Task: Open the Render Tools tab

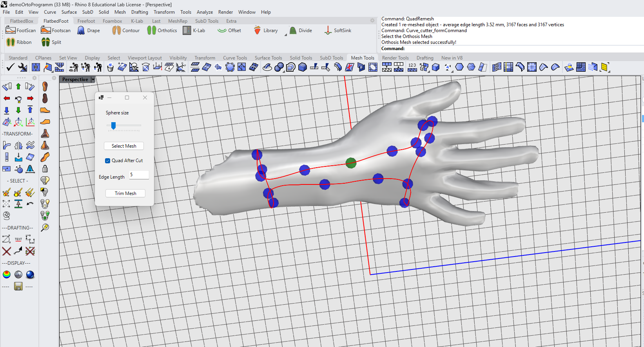Action: click(395, 58)
